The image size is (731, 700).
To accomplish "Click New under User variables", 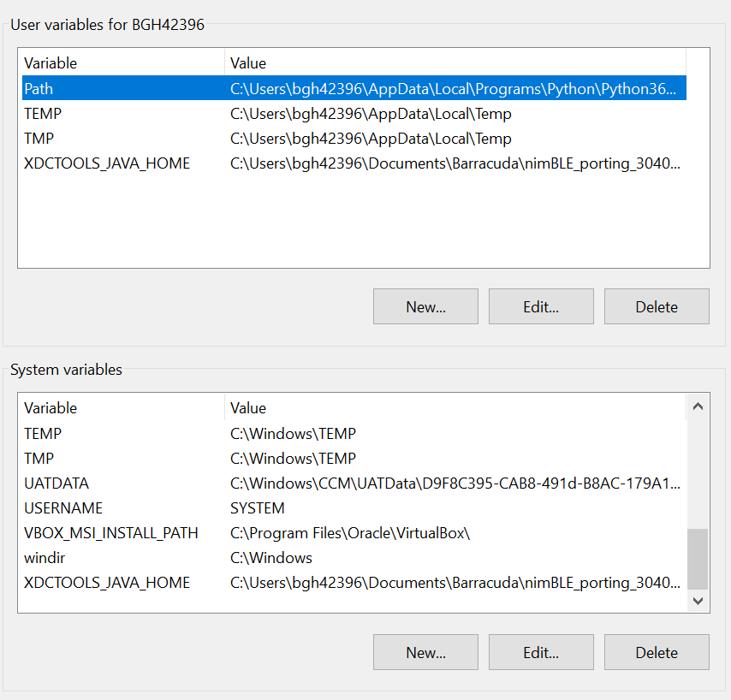I will point(425,307).
